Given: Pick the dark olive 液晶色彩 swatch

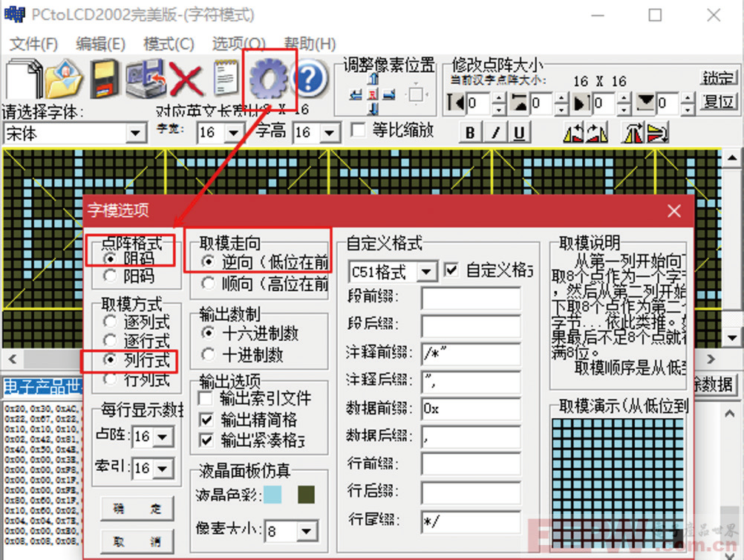Looking at the screenshot, I should [306, 495].
